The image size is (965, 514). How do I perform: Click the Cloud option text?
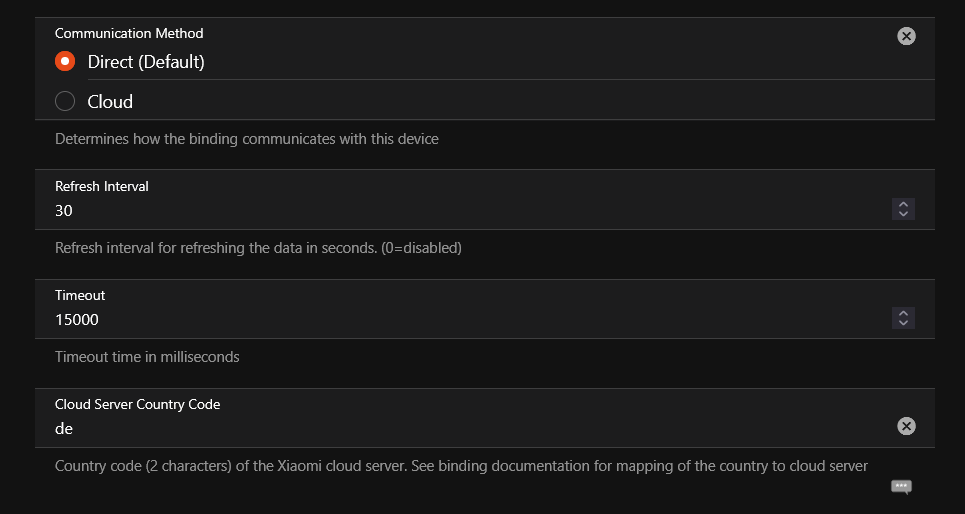[110, 102]
